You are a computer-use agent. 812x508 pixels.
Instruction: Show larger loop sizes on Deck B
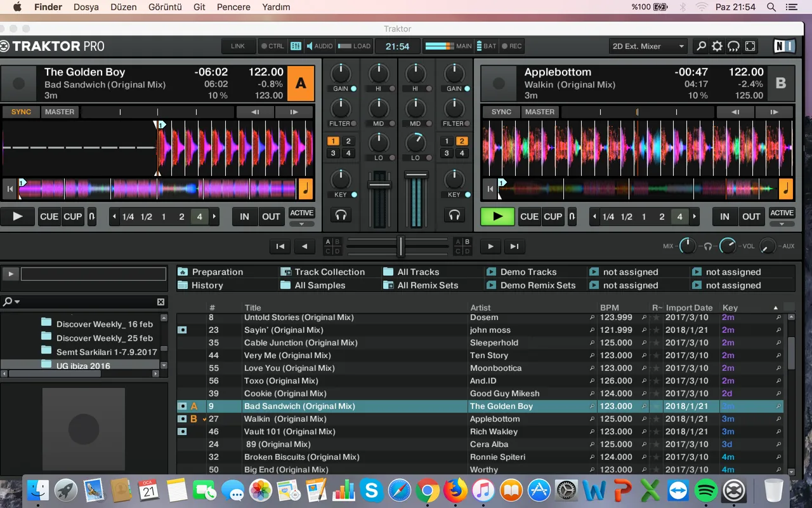[695, 217]
